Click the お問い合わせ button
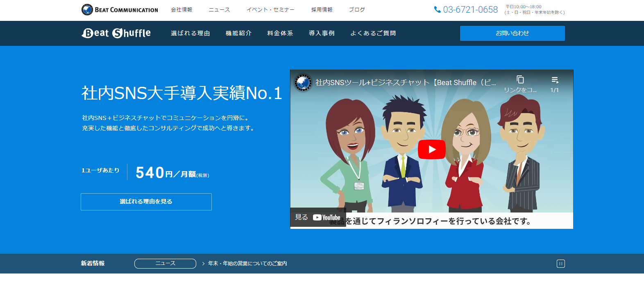 coord(512,33)
